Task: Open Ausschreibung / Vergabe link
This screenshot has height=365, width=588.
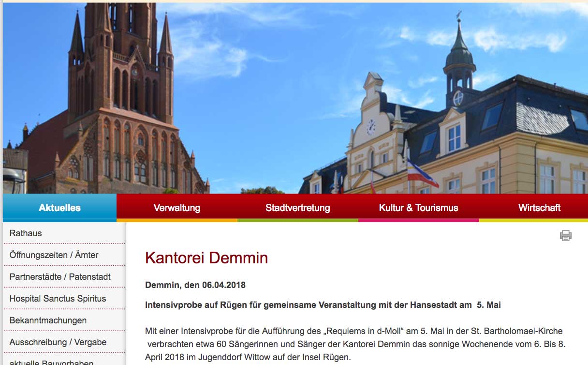Action: pyautogui.click(x=64, y=342)
